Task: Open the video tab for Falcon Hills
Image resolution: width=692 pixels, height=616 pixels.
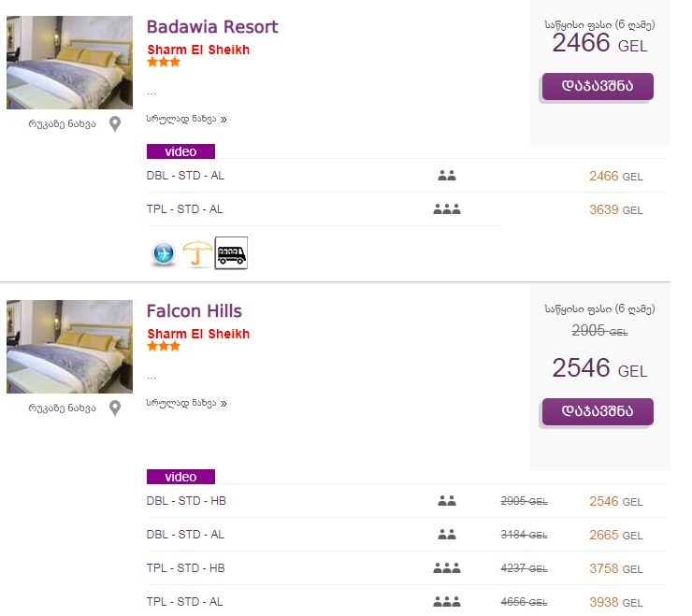Action: pyautogui.click(x=180, y=477)
